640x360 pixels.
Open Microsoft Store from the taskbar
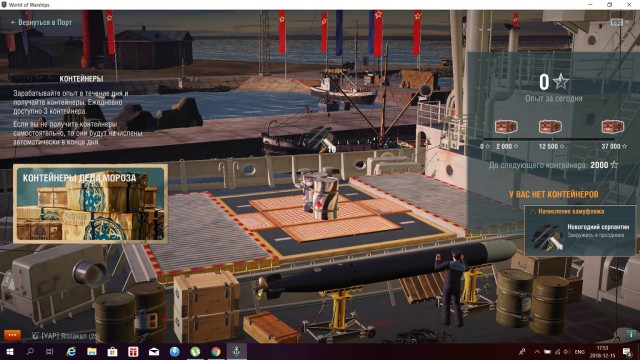click(112, 351)
